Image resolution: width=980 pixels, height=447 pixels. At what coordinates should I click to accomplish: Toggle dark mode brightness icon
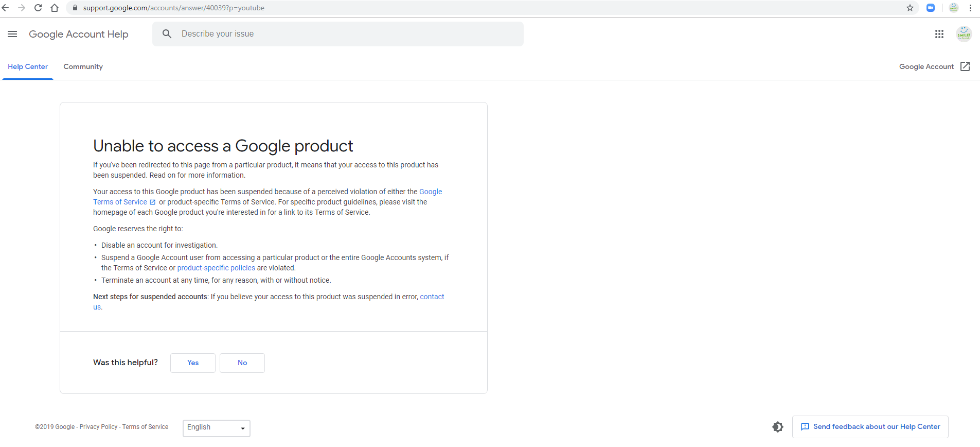coord(778,427)
